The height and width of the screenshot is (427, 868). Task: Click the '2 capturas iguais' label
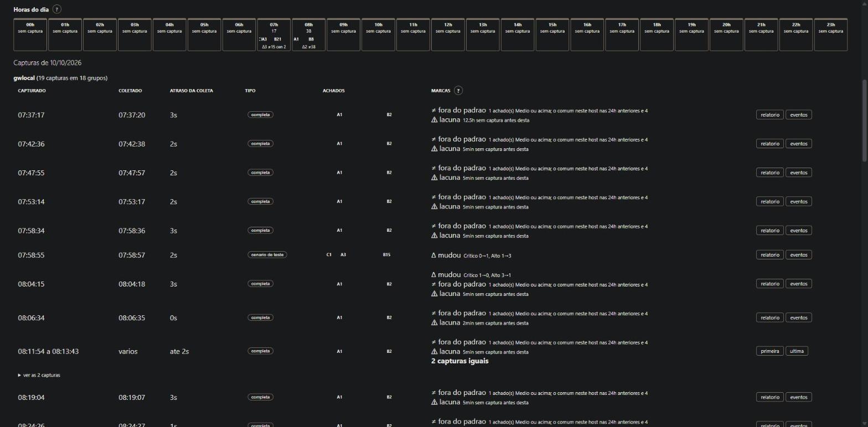tap(460, 361)
